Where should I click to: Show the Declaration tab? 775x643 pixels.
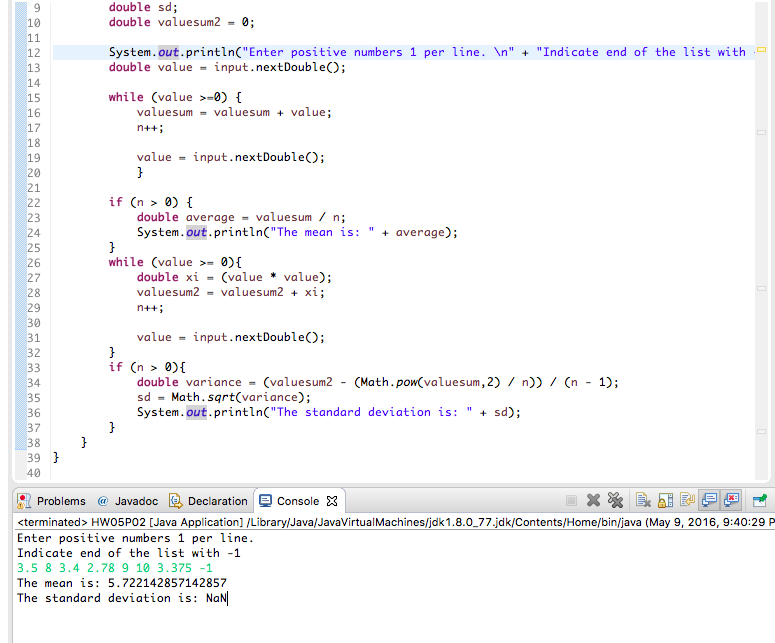208,501
